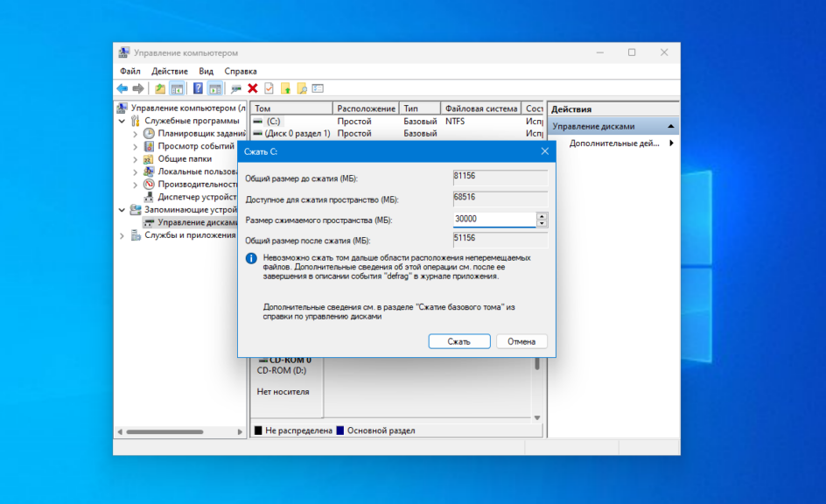This screenshot has width=826, height=504.
Task: Collapse the Служебные программы tree node
Action: pyautogui.click(x=123, y=121)
